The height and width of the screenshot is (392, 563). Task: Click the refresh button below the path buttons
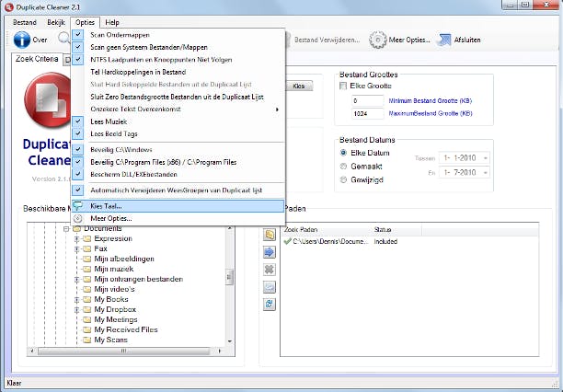(x=270, y=305)
